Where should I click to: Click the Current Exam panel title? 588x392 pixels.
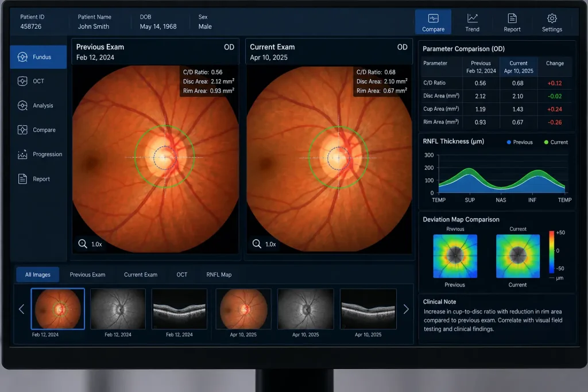pyautogui.click(x=272, y=47)
